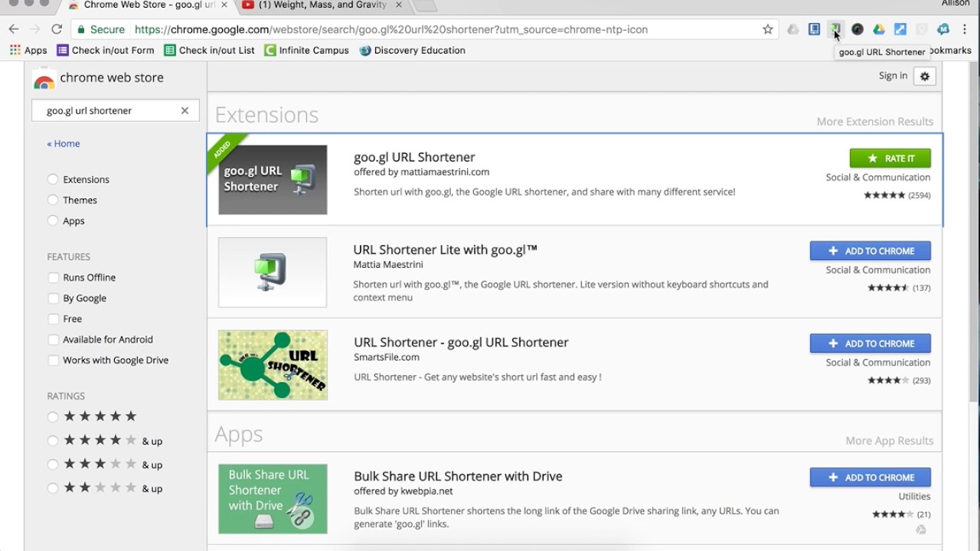Go forward to next page
Viewport: 980px width, 551px height.
click(x=35, y=29)
